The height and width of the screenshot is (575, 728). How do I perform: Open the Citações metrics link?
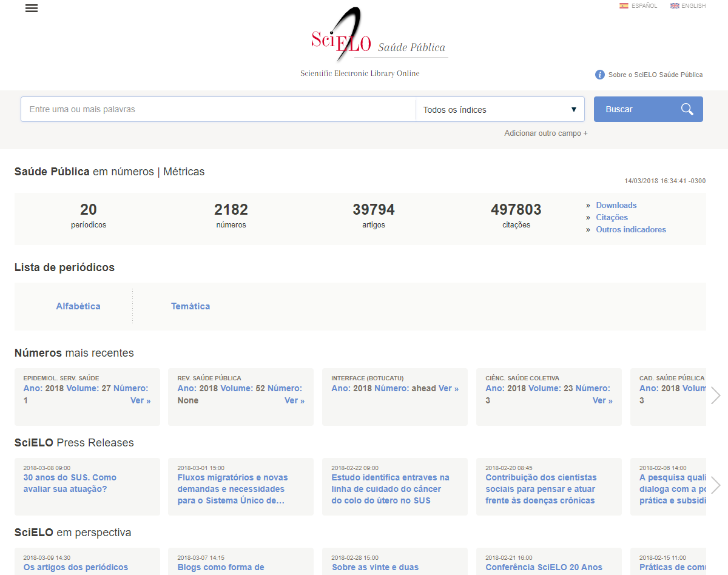(x=612, y=217)
